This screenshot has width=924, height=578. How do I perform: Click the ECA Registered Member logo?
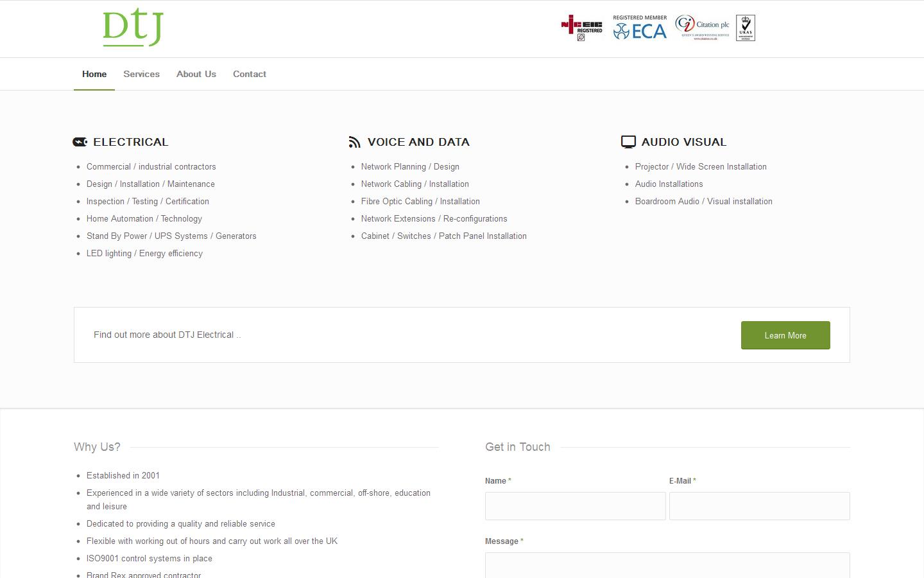(x=639, y=28)
